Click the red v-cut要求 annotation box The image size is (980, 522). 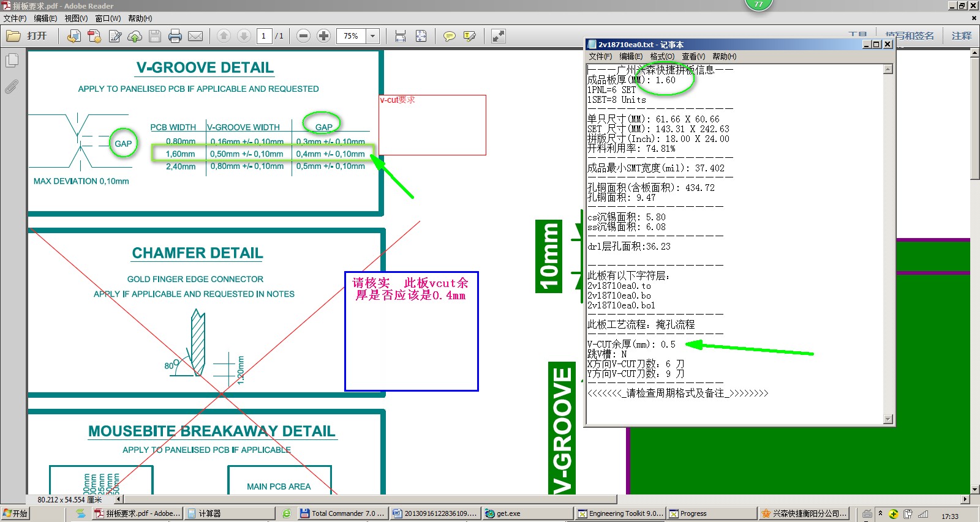pos(432,125)
